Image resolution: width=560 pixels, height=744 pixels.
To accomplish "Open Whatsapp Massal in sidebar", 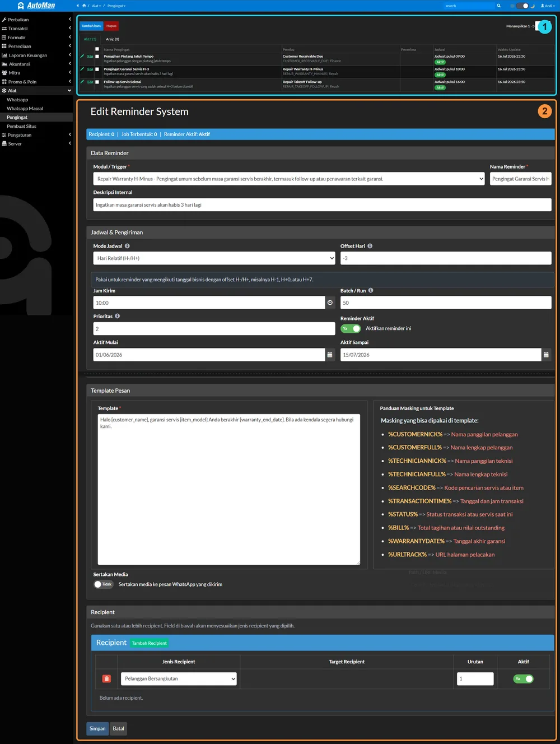I will pyautogui.click(x=25, y=109).
